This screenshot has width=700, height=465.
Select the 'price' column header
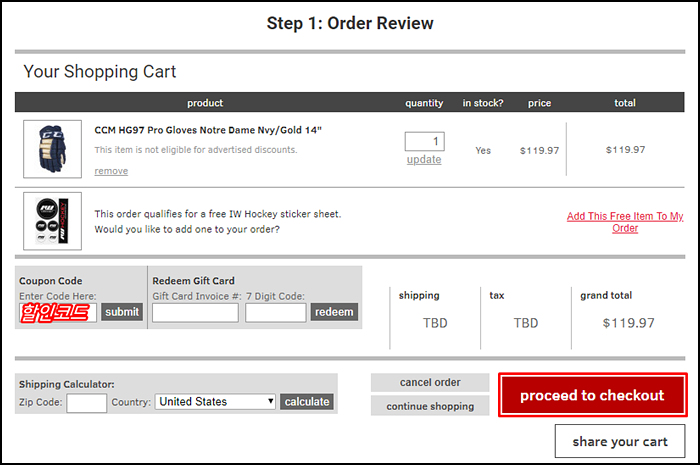coord(539,103)
